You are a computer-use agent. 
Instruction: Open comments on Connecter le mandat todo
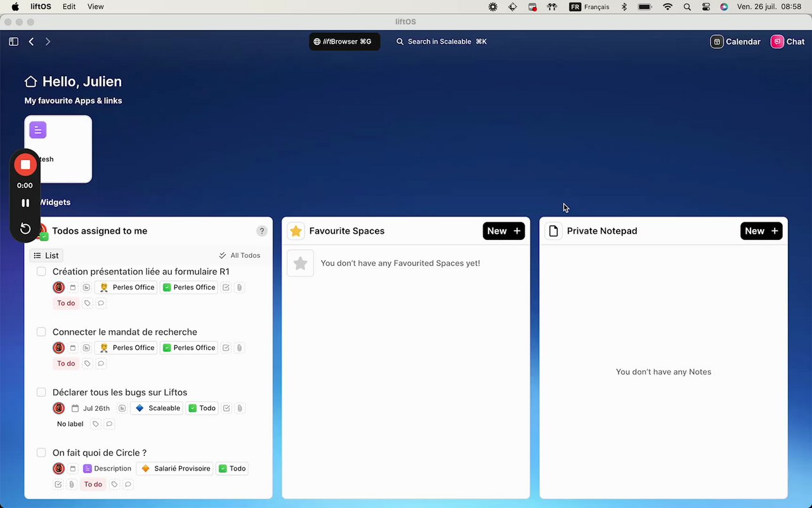point(101,364)
